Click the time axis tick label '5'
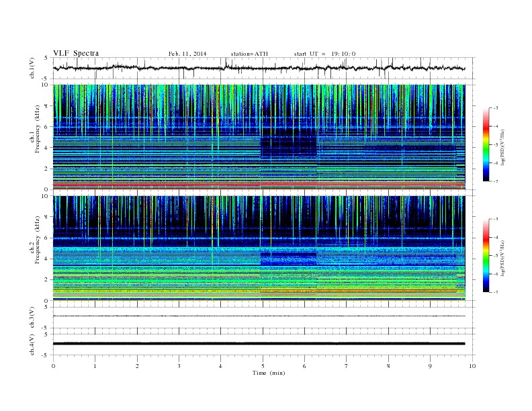The height and width of the screenshot is (411, 532). (x=263, y=366)
